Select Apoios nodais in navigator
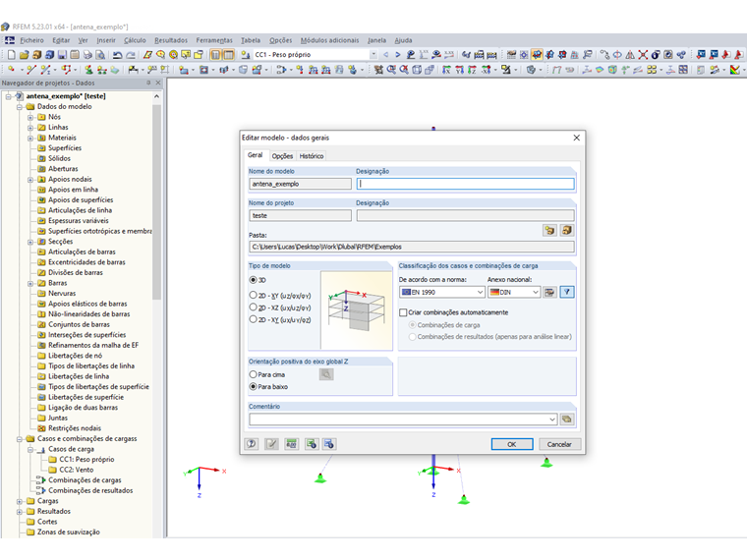 (70, 180)
